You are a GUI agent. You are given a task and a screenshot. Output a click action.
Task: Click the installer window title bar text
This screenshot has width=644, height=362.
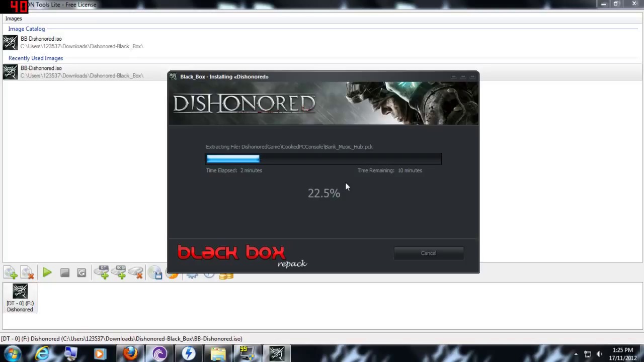(x=224, y=76)
